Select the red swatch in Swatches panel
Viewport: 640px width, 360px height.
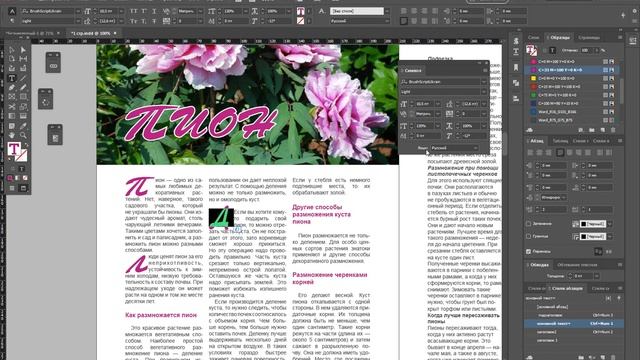click(x=533, y=87)
